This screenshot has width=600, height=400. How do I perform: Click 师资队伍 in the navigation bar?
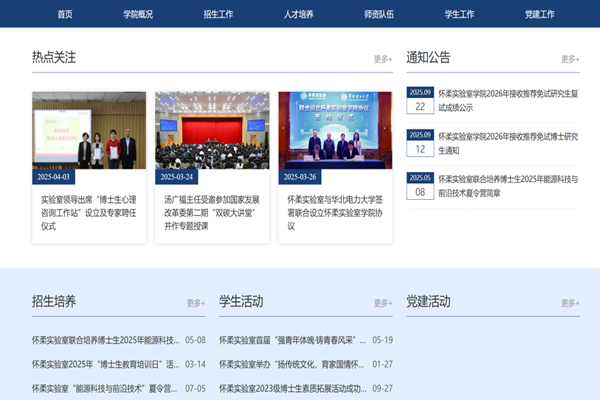(x=380, y=14)
